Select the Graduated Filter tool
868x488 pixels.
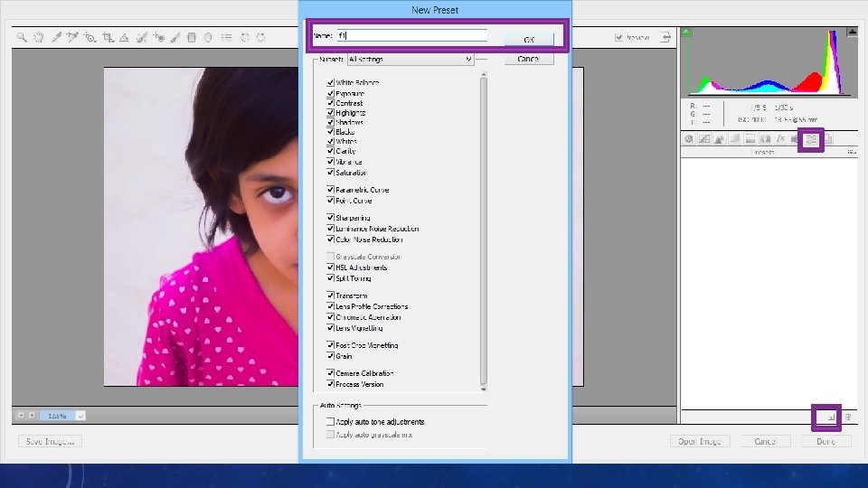pos(192,37)
